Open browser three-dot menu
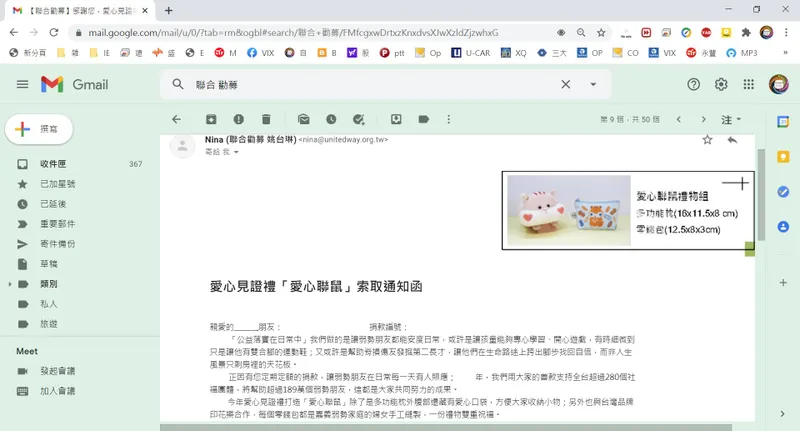The image size is (800, 431). [x=785, y=32]
